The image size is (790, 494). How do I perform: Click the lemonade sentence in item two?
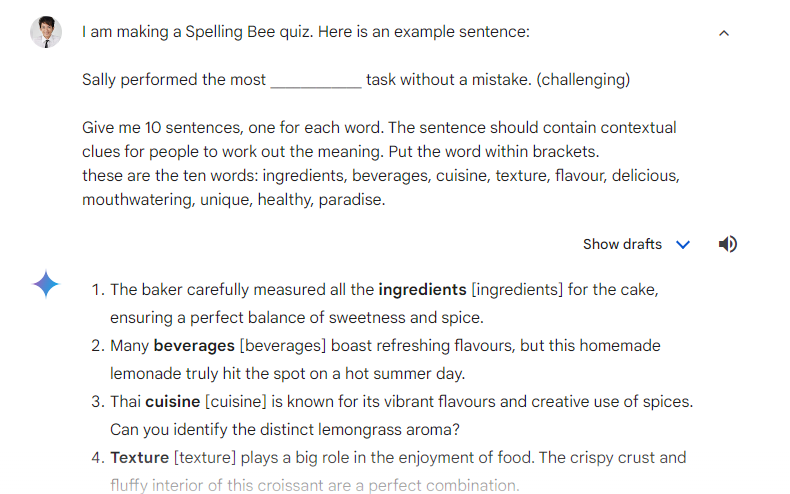coord(288,374)
